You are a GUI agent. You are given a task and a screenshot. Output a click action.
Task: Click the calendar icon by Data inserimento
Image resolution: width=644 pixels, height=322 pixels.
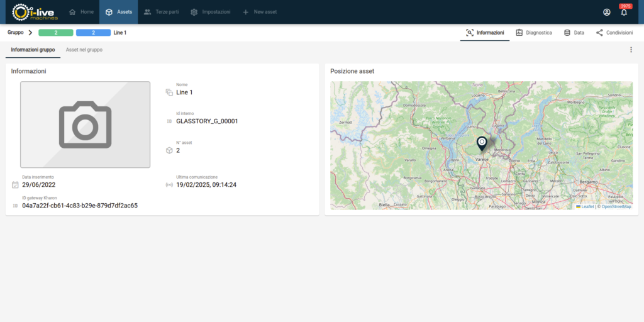(15, 185)
